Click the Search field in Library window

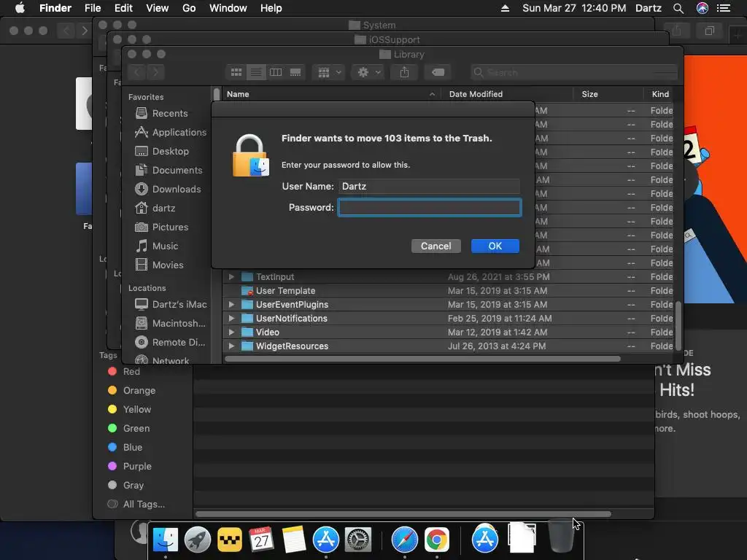[x=573, y=72]
